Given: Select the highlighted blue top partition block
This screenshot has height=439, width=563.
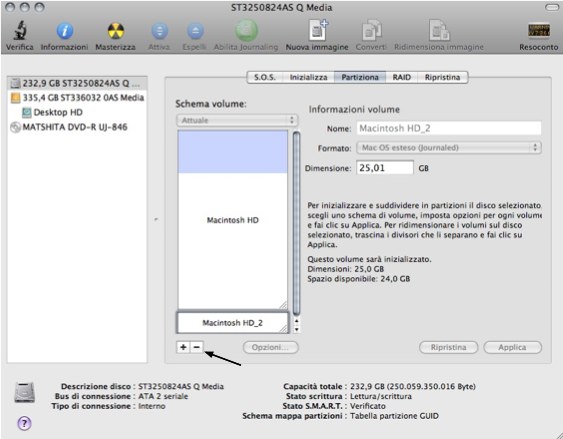Looking at the screenshot, I should pyautogui.click(x=233, y=152).
